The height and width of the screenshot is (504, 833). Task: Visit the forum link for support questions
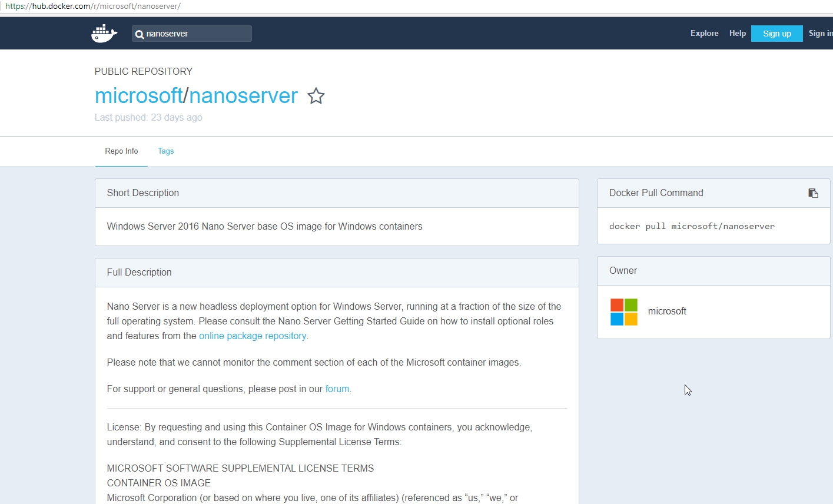(x=337, y=389)
